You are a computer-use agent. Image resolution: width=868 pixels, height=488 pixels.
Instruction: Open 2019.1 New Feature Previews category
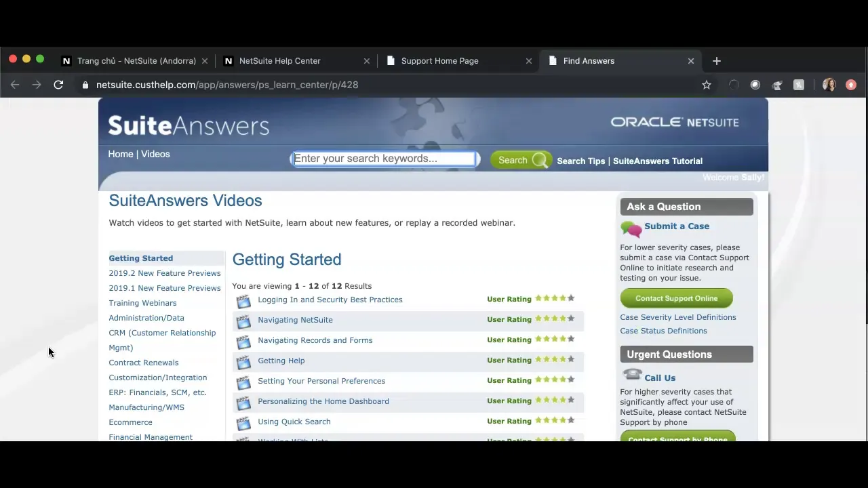coord(165,288)
